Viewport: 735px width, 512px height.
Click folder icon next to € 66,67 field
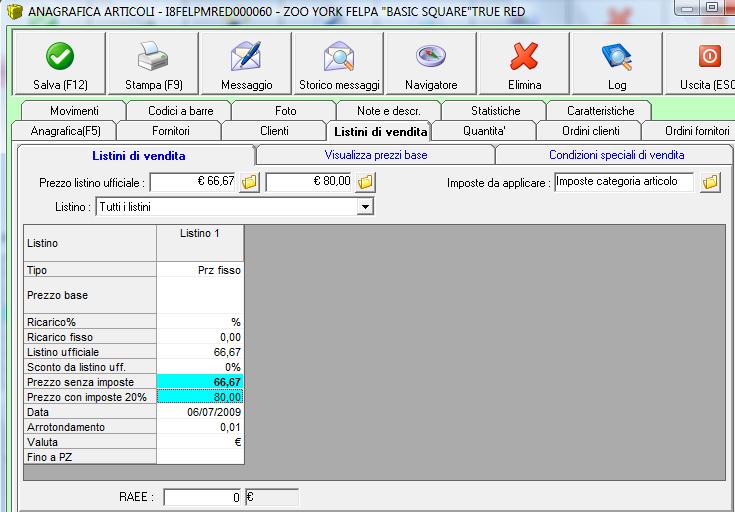coord(249,182)
